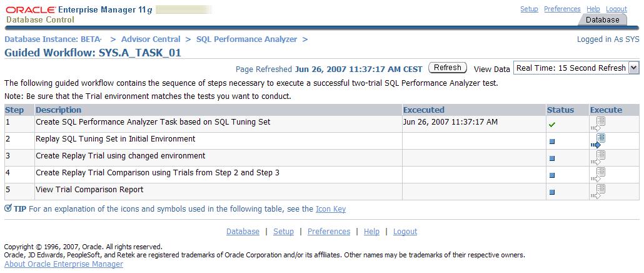Click Execute icon for View Trial Comparison Report
Viewport: 644px width, 273px height.
click(598, 192)
